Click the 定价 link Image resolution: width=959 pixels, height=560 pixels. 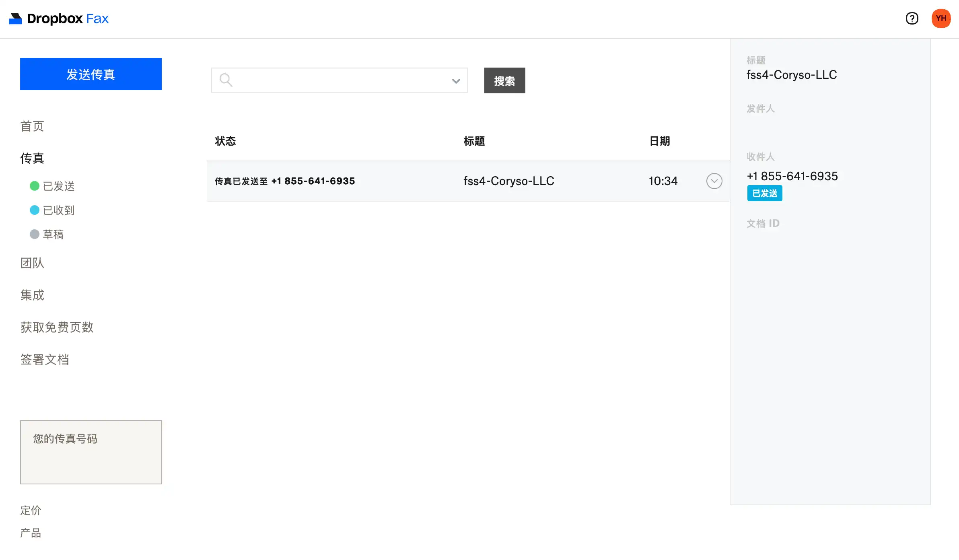[31, 510]
